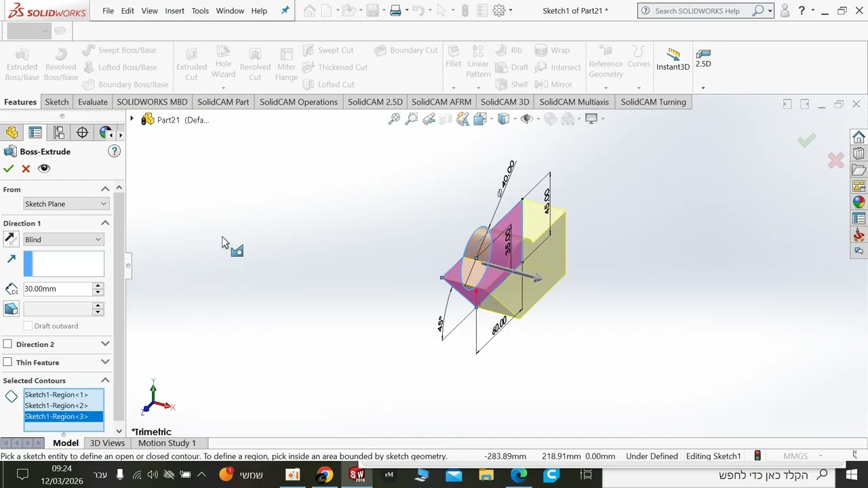Collapse the Direction 1 section
Viewport: 868px width, 488px height.
tap(105, 223)
